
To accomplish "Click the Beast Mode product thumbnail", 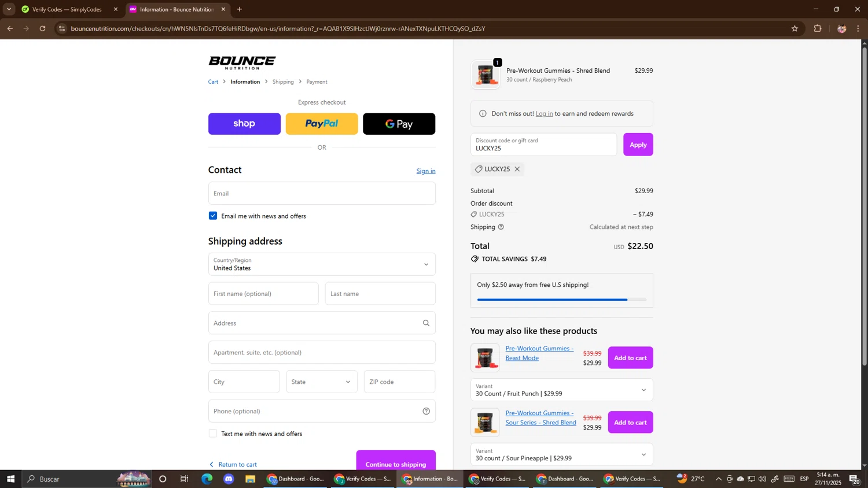I will 485,358.
